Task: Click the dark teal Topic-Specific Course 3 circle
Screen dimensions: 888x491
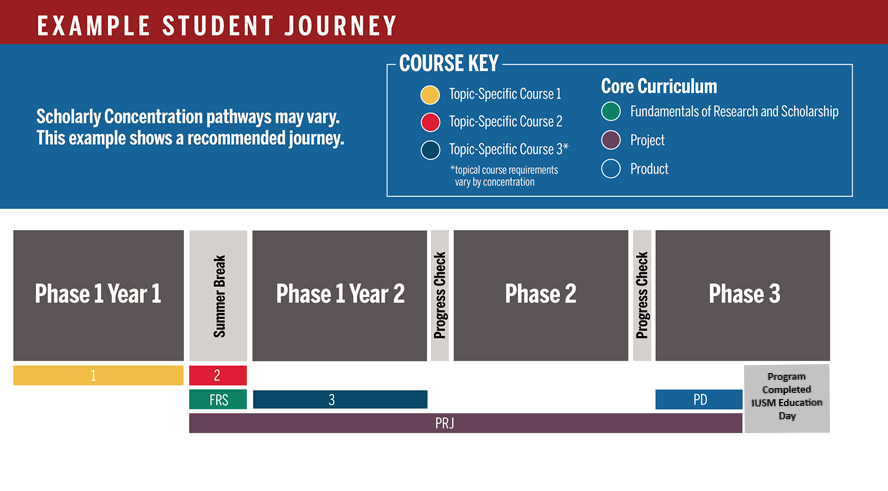Action: 430,149
